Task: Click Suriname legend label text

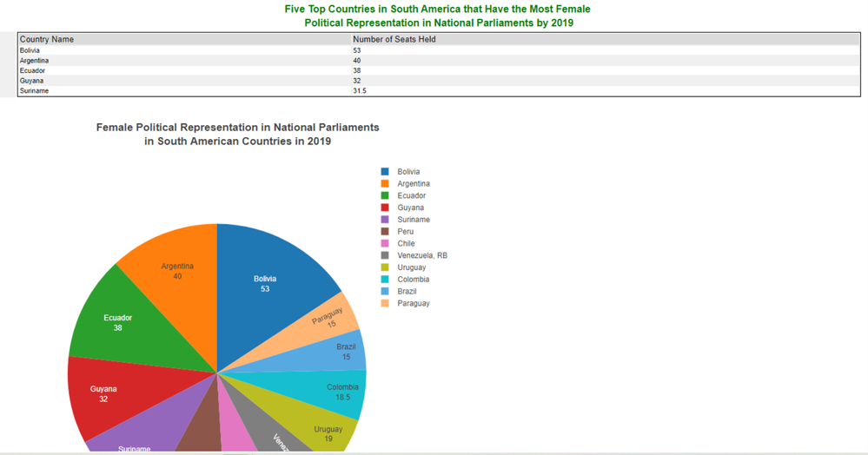Action: coord(414,220)
